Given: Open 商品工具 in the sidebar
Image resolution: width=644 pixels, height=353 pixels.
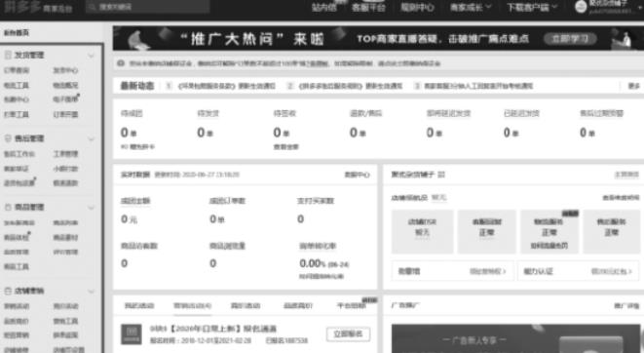Looking at the screenshot, I should pos(17,267).
